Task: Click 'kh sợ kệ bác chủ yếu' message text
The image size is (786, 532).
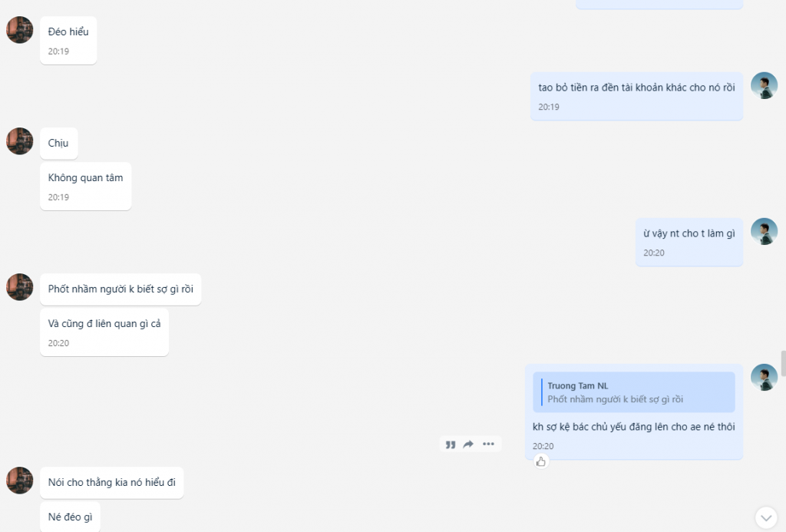Action: [633, 427]
